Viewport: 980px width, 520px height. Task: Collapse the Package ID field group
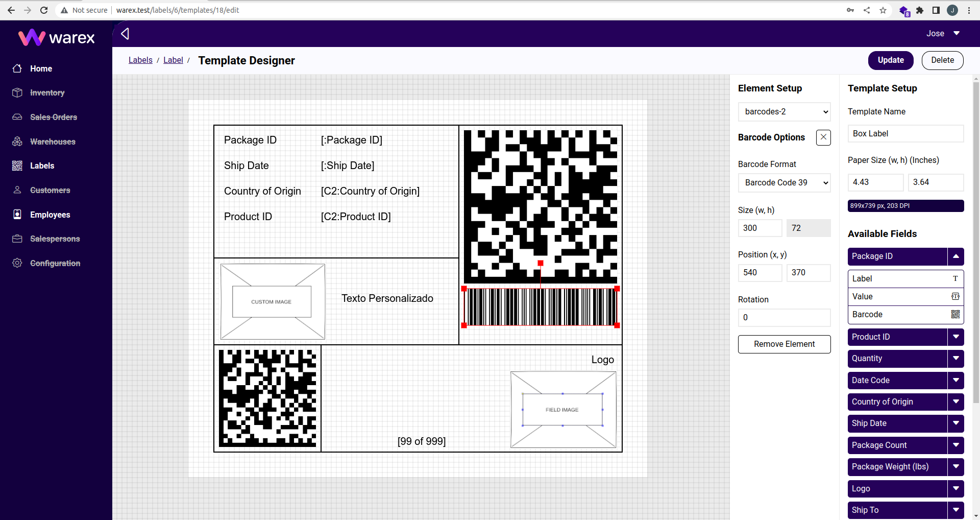[956, 256]
